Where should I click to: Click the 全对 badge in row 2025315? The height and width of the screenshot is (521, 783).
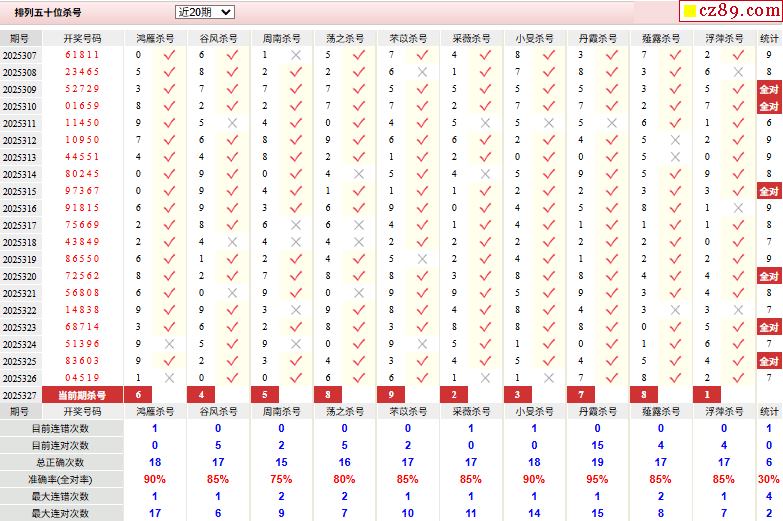click(769, 191)
